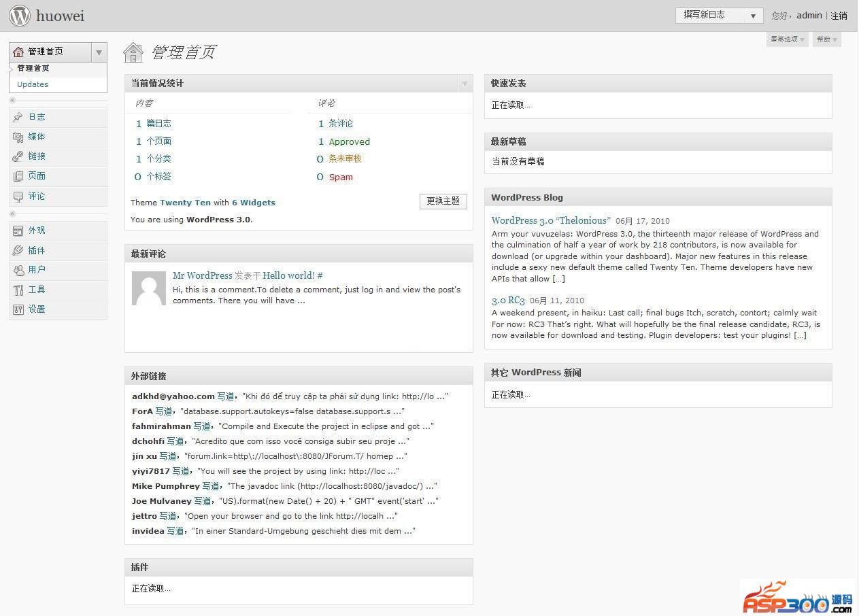The image size is (859, 616).
Task: Click the lower sidebar separator arrow
Action: click(x=13, y=214)
